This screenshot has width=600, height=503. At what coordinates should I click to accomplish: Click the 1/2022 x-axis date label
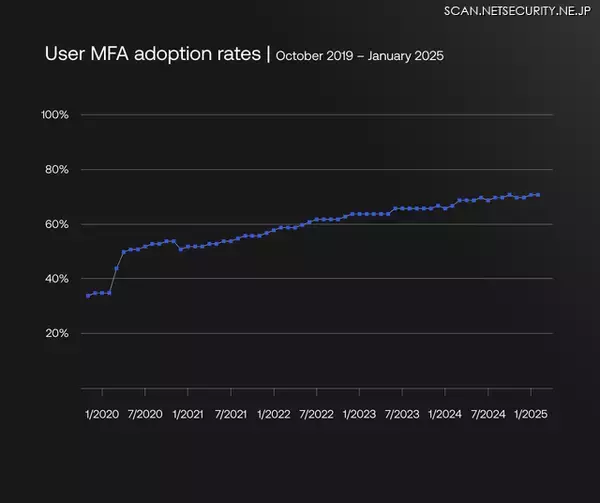273,414
